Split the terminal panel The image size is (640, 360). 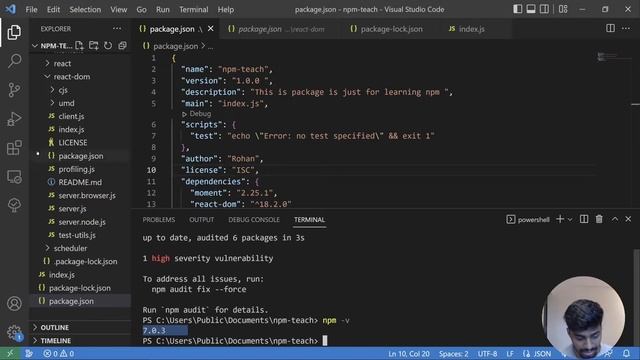pyautogui.click(x=584, y=219)
